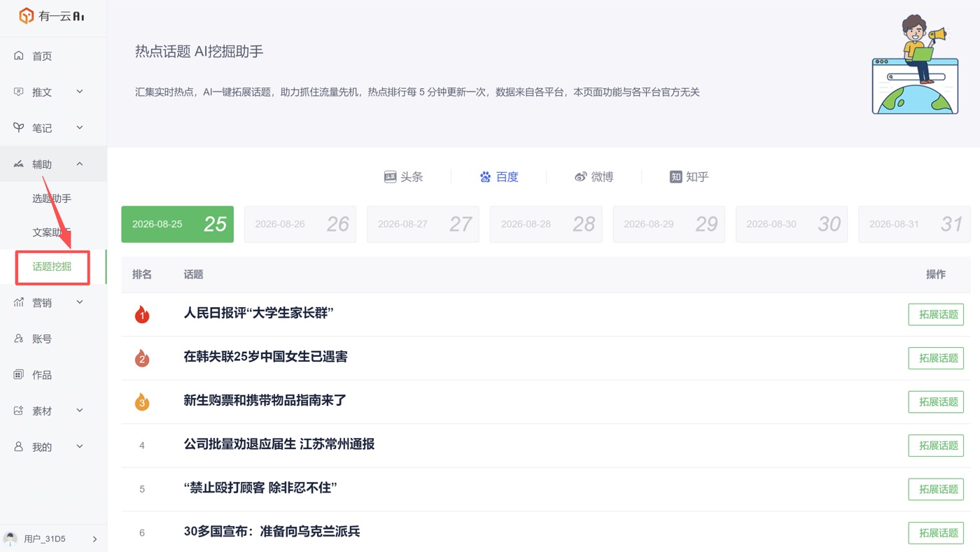Click the grid icon beside 作品
The image size is (980, 552).
[19, 375]
